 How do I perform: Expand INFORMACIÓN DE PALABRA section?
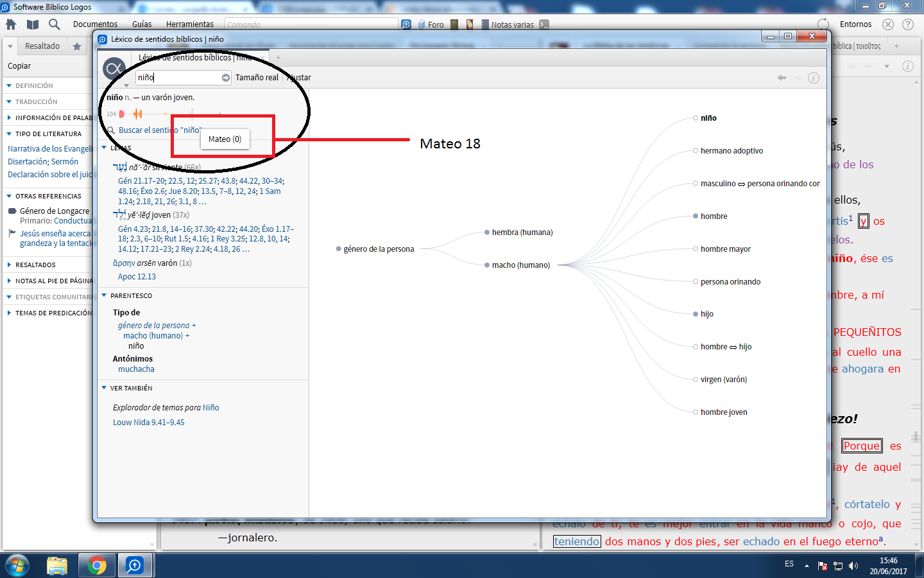[x=9, y=118]
